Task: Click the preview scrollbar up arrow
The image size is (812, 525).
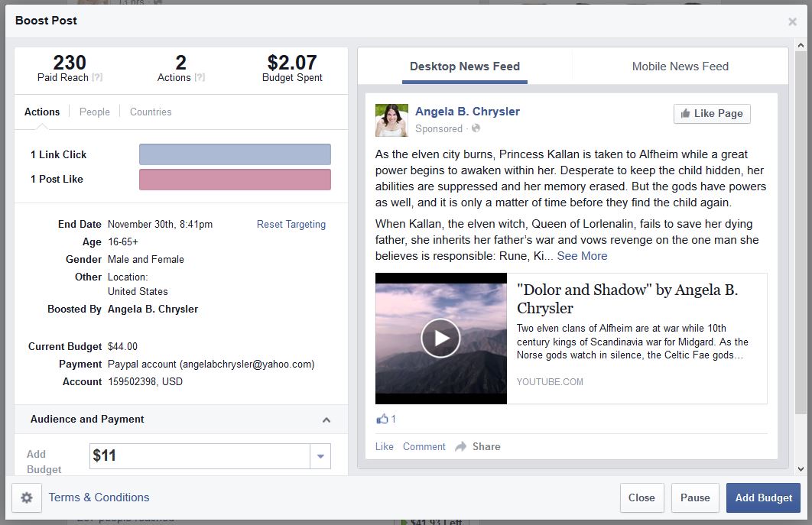Action: pos(801,46)
